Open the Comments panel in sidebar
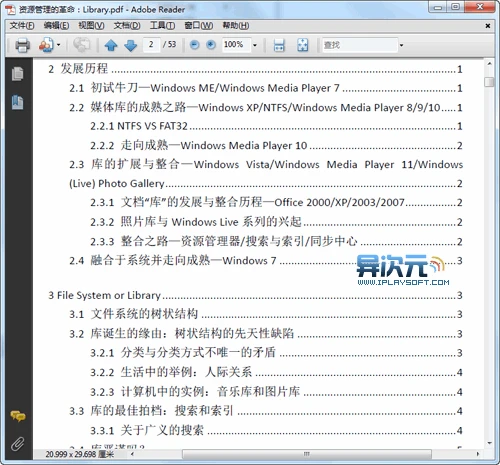This screenshot has height=465, width=500. point(18,416)
